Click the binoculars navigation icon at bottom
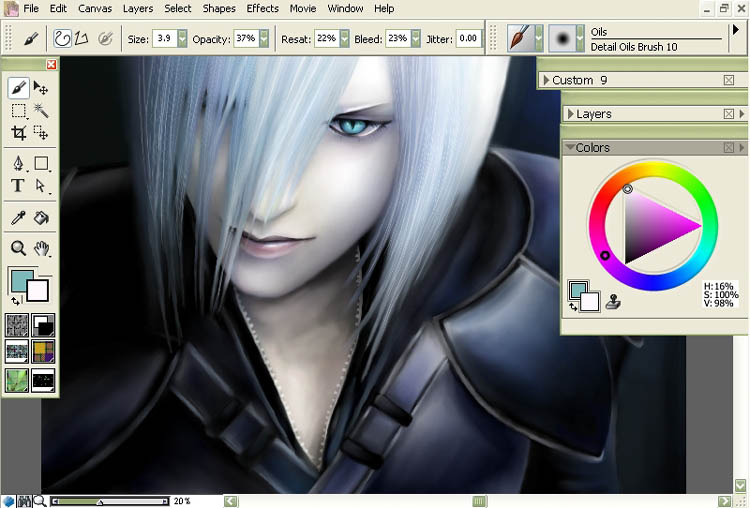 pyautogui.click(x=24, y=501)
